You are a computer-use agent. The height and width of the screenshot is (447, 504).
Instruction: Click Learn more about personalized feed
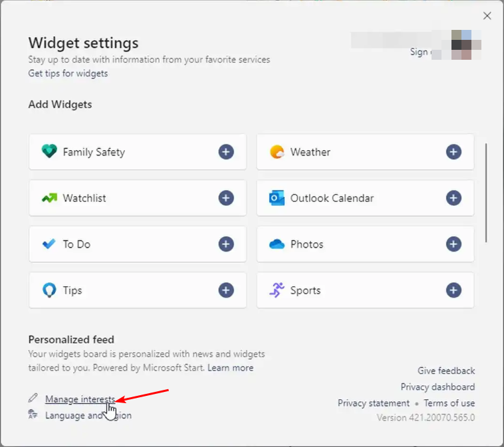pyautogui.click(x=231, y=368)
